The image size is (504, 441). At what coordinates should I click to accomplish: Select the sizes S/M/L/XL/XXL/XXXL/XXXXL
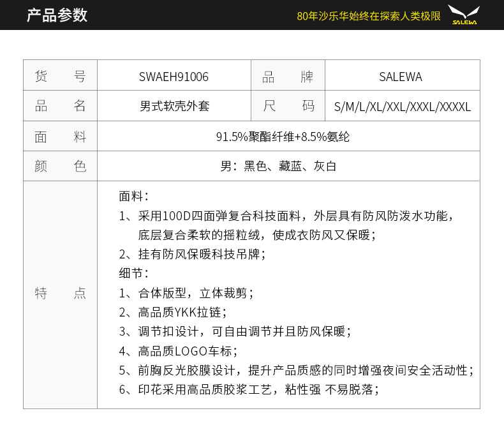click(x=403, y=107)
